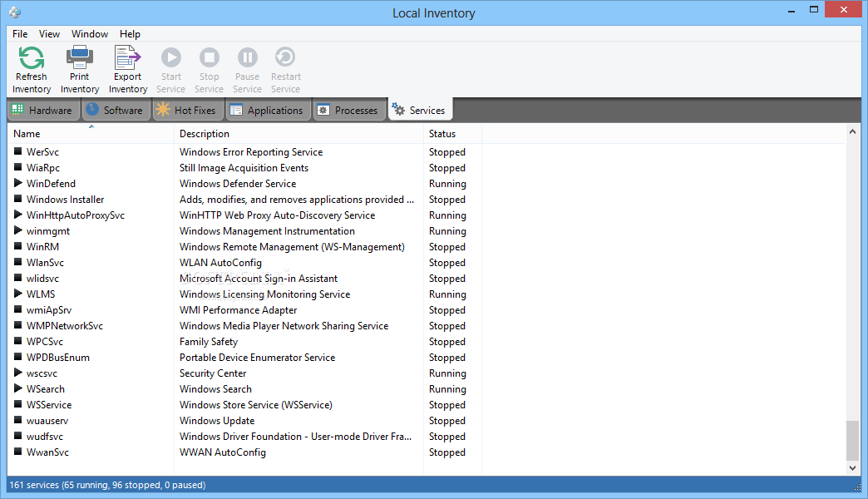The width and height of the screenshot is (868, 499).
Task: Click the resize grip in status bar corner
Action: click(857, 487)
